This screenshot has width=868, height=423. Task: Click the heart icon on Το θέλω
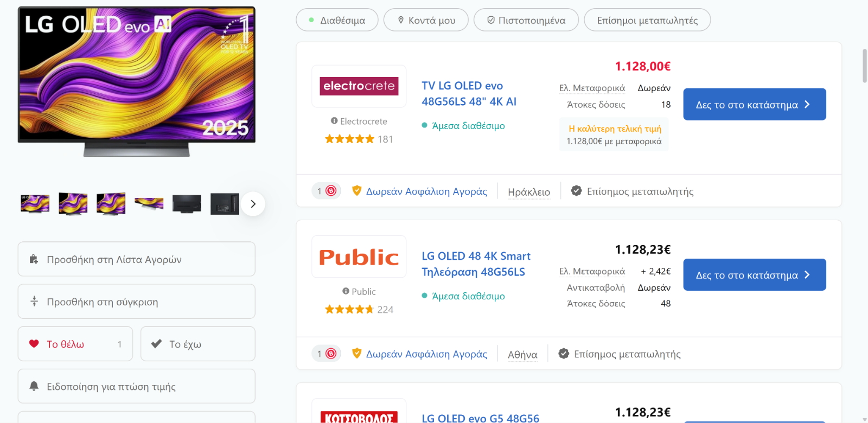34,344
